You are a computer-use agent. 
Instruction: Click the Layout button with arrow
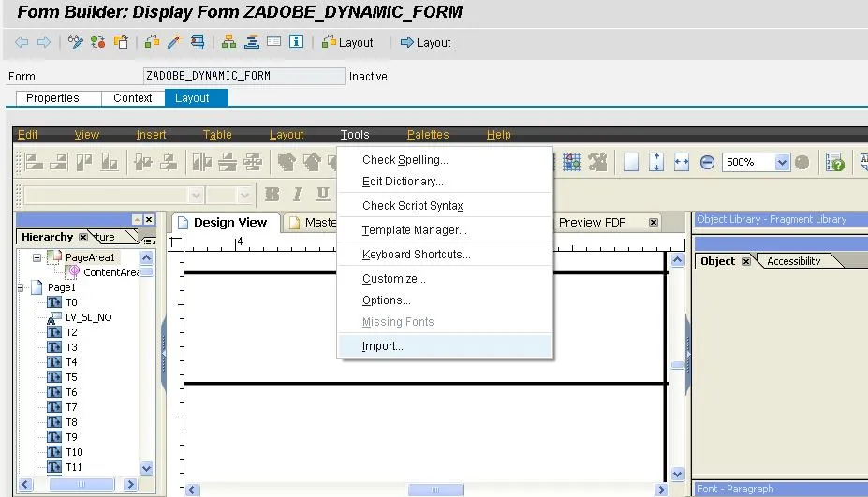coord(425,42)
